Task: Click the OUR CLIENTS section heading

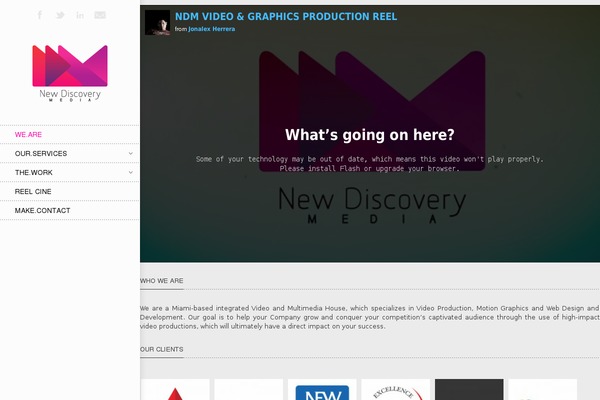Action: point(161,349)
